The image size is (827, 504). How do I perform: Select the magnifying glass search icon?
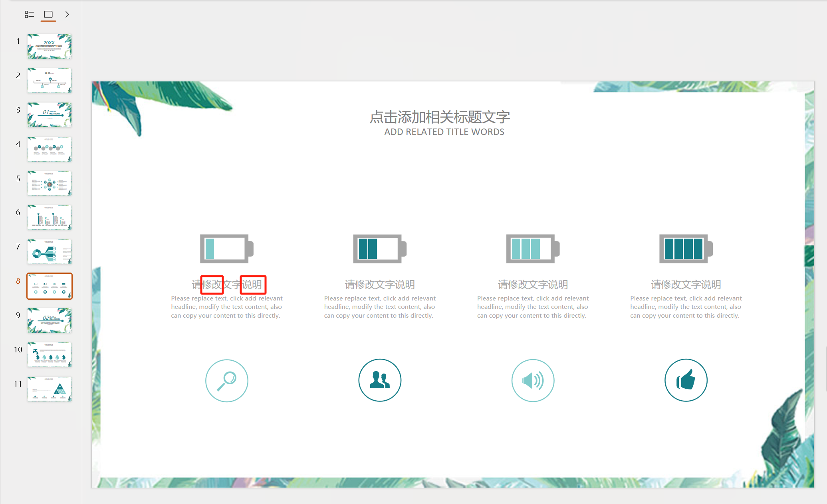tap(226, 380)
